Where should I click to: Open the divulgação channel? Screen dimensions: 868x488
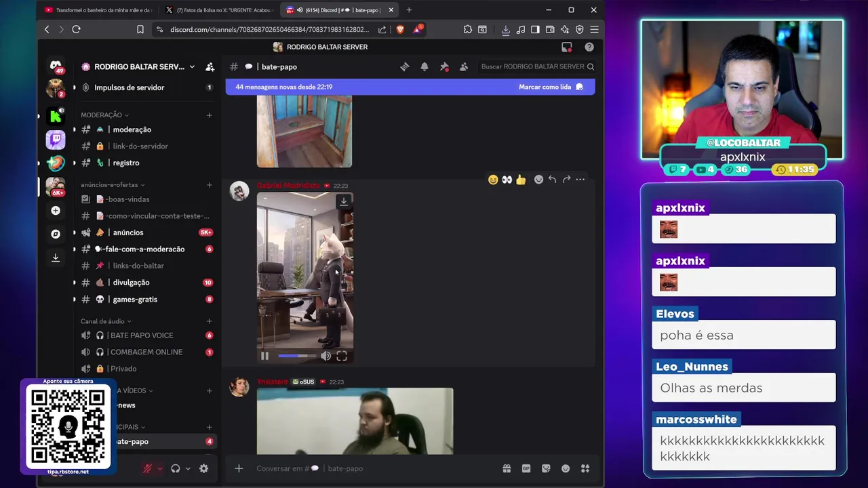coord(146,283)
